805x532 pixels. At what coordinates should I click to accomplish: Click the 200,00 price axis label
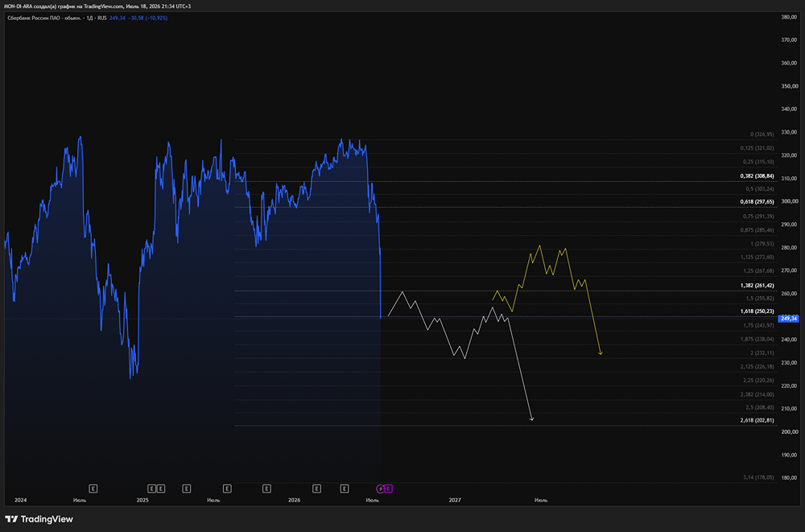coord(789,432)
